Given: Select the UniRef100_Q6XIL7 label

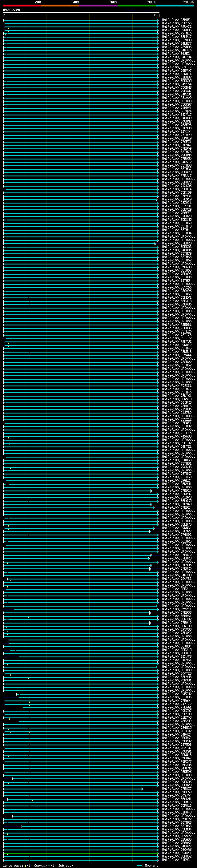Looking at the screenshot, I should point(177,67).
